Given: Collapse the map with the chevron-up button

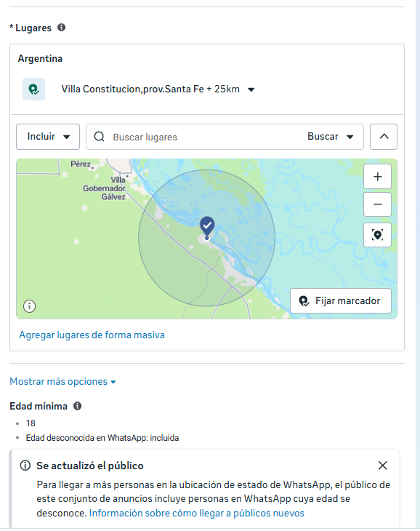Looking at the screenshot, I should point(384,137).
